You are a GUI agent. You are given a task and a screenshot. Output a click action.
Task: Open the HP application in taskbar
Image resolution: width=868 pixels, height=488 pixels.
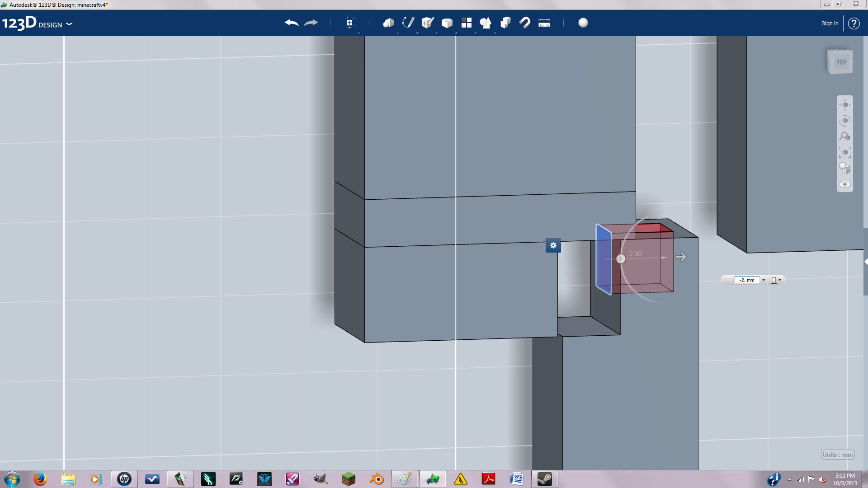124,479
